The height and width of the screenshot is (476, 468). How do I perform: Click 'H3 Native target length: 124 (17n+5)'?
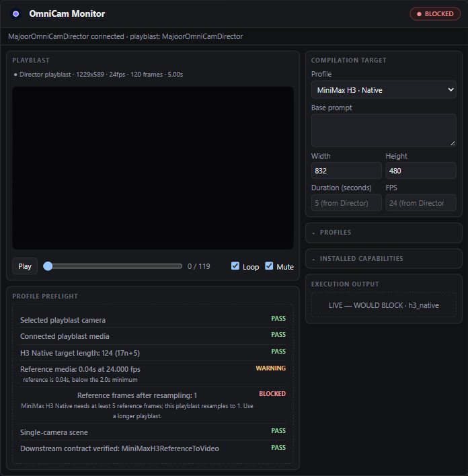80,353
